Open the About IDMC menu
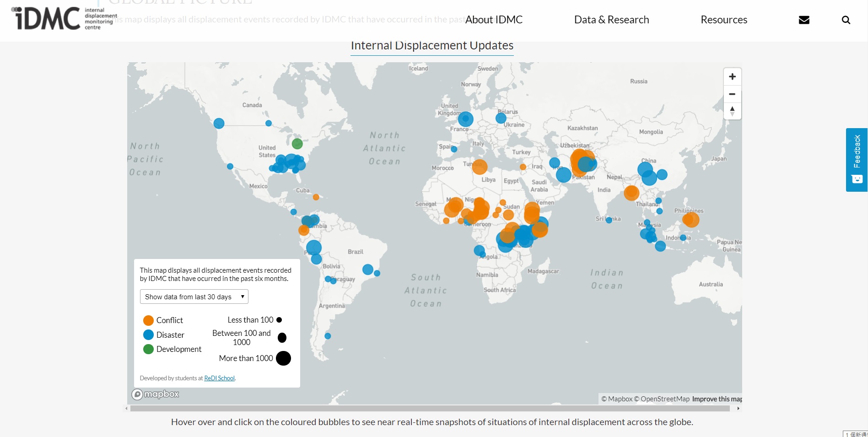Screen dimensions: 868x437 494,20
